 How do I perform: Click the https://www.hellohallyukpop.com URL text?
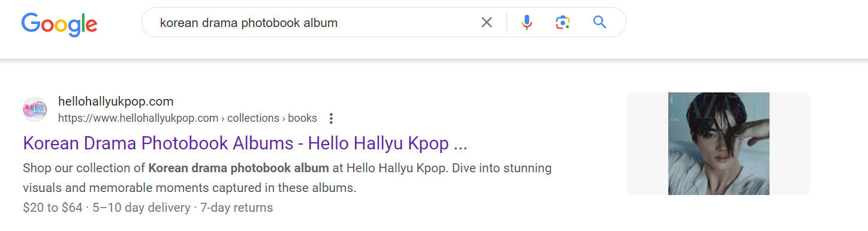(138, 118)
